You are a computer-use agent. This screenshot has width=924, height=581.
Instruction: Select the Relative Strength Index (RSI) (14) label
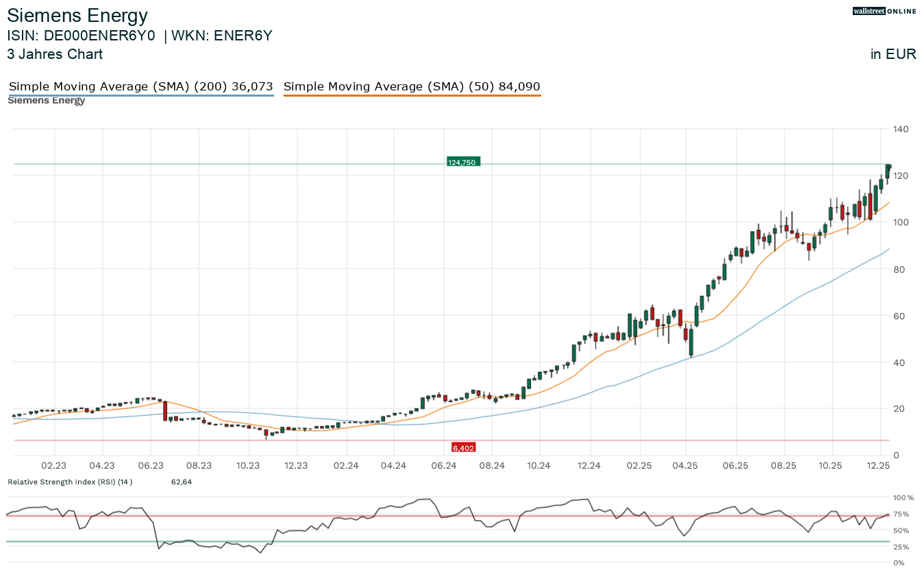click(70, 482)
